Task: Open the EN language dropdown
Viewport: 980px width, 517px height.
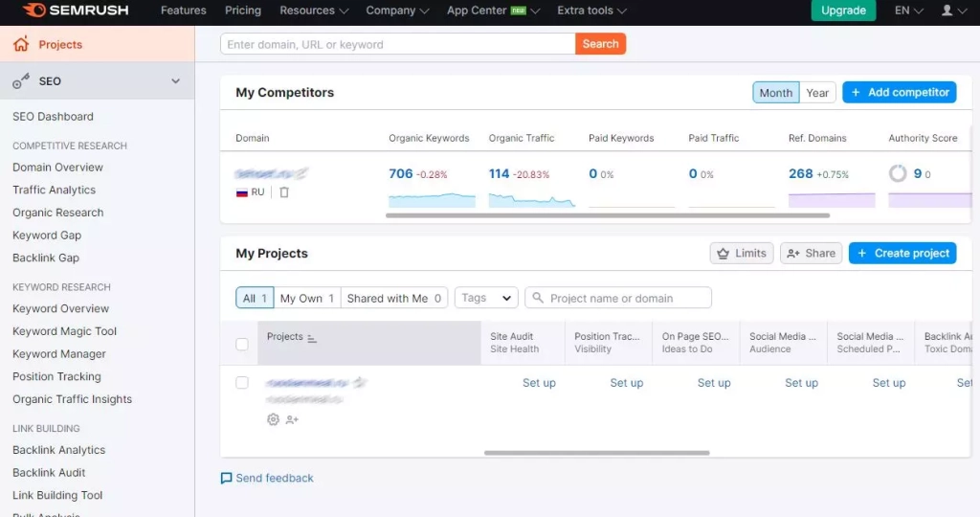Action: [x=908, y=10]
